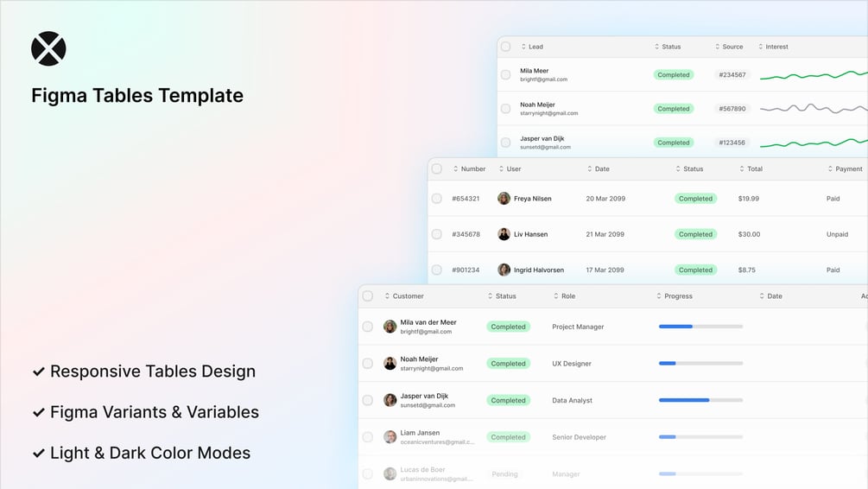Click the date 17 Mar 2099

point(605,270)
